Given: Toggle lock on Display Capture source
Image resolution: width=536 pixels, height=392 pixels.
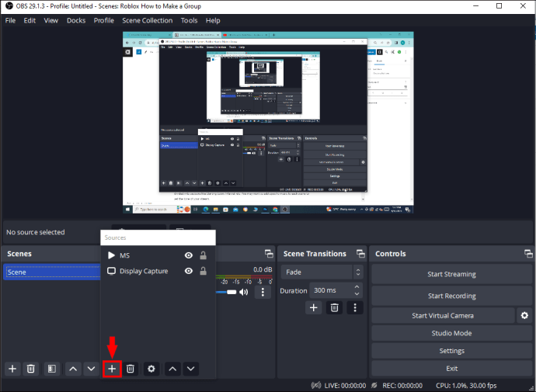Looking at the screenshot, I should 203,271.
